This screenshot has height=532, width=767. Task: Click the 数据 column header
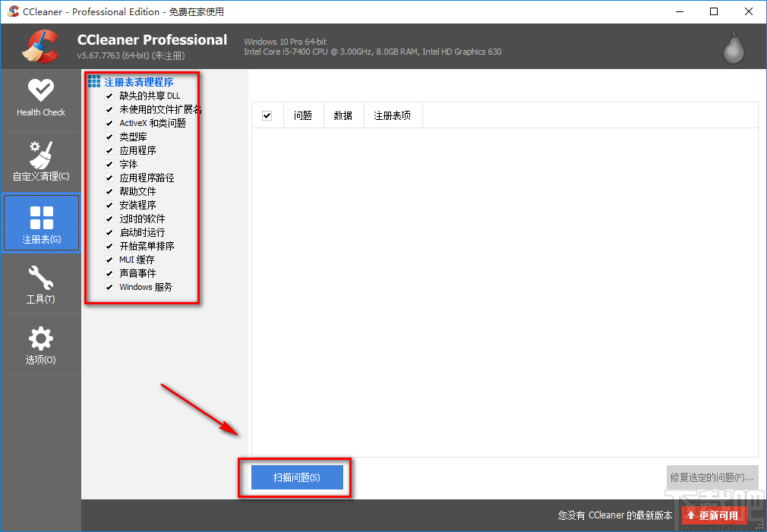(343, 115)
